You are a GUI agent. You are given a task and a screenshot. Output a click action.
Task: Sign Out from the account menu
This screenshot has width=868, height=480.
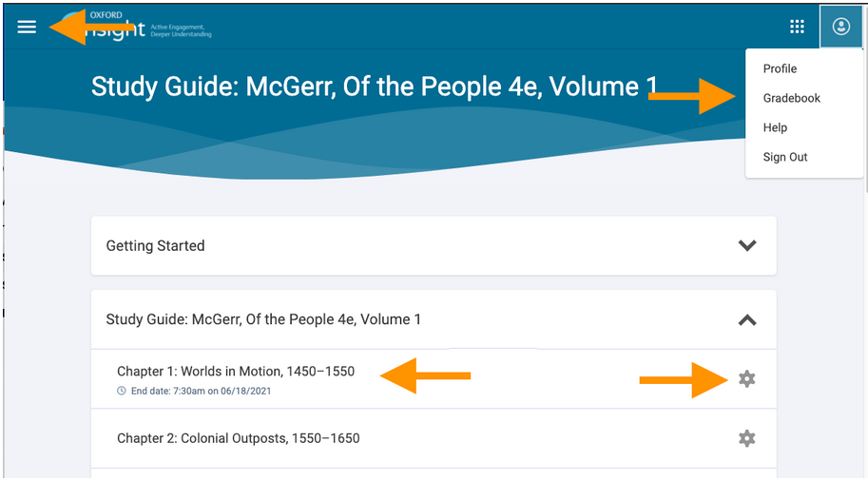[785, 157]
